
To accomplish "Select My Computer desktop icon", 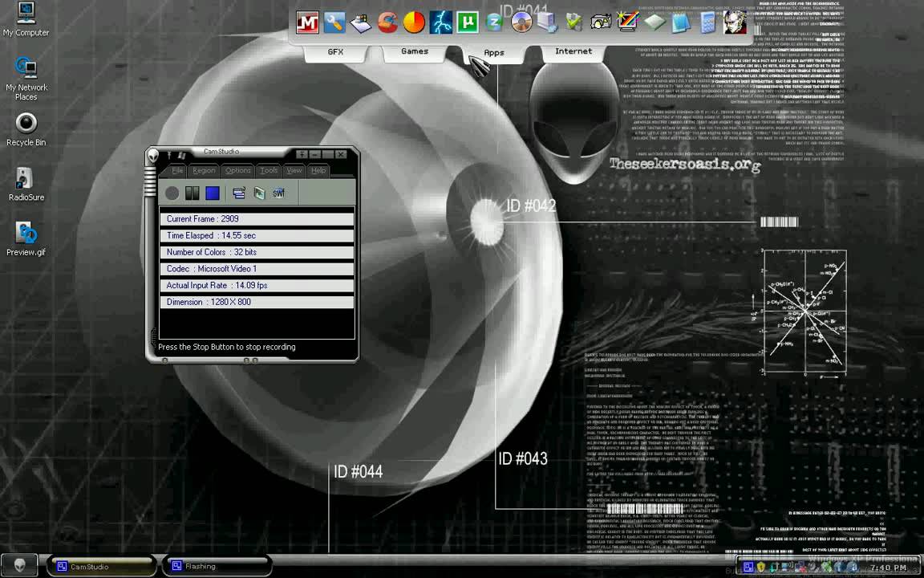I will (26, 20).
